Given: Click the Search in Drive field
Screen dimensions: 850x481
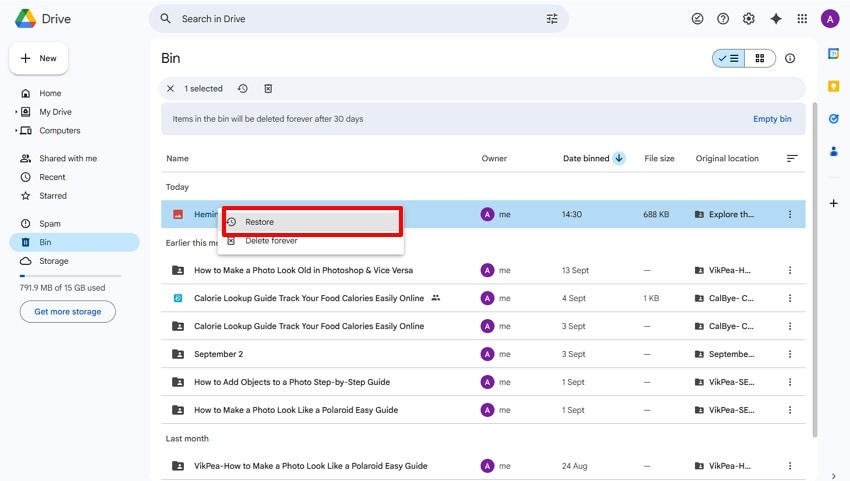Looking at the screenshot, I should 350,19.
